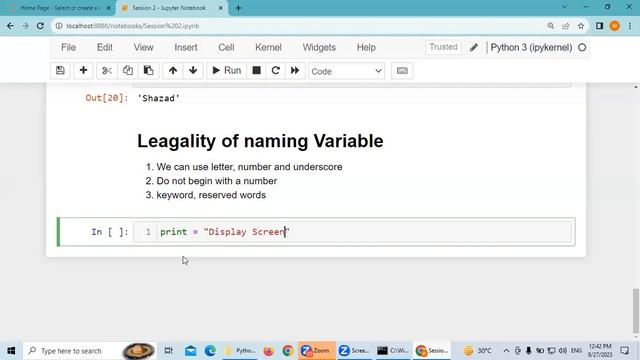
Task: Open the cell type dropdown showing Code
Action: coord(347,71)
